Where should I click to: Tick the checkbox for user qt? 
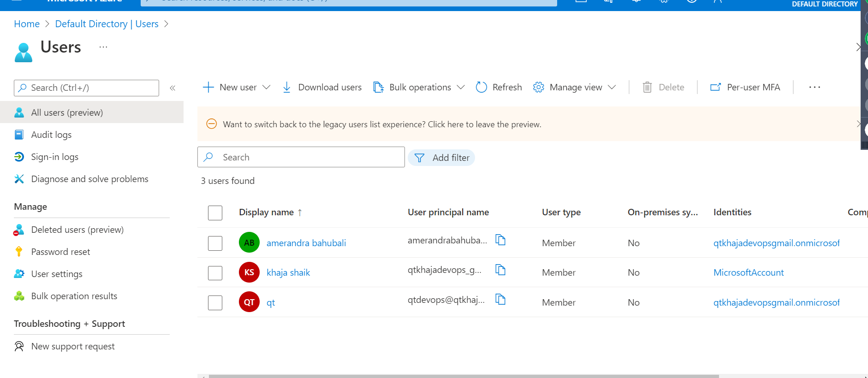click(215, 303)
